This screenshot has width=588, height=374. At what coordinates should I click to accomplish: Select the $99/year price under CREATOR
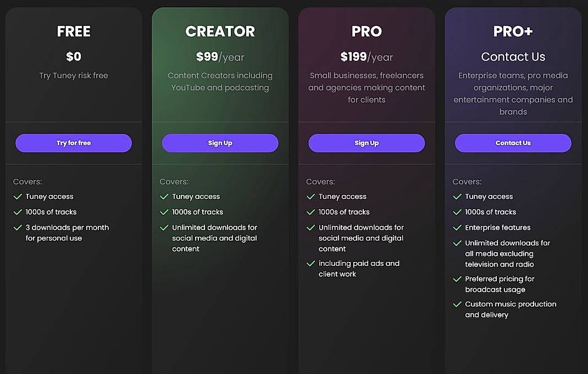(x=220, y=57)
